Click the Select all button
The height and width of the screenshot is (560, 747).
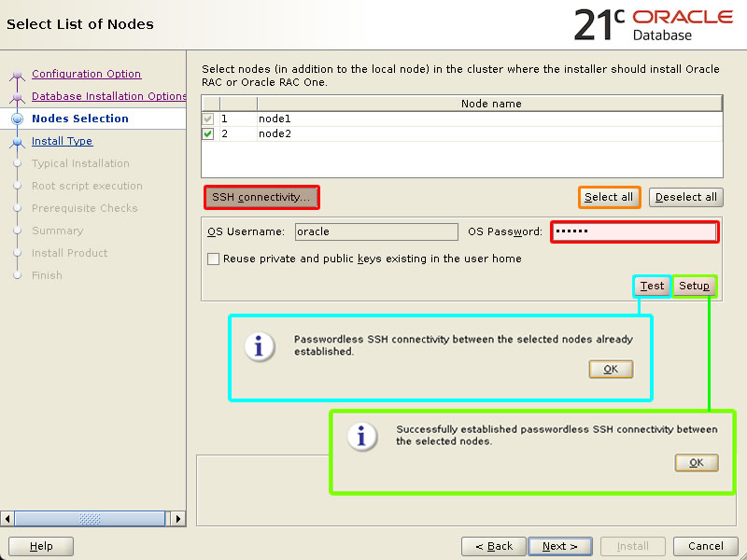pyautogui.click(x=610, y=197)
